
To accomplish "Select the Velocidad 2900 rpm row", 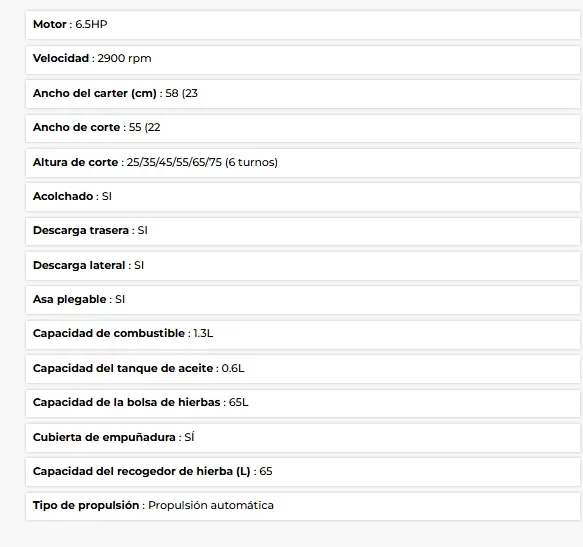I will [x=303, y=59].
